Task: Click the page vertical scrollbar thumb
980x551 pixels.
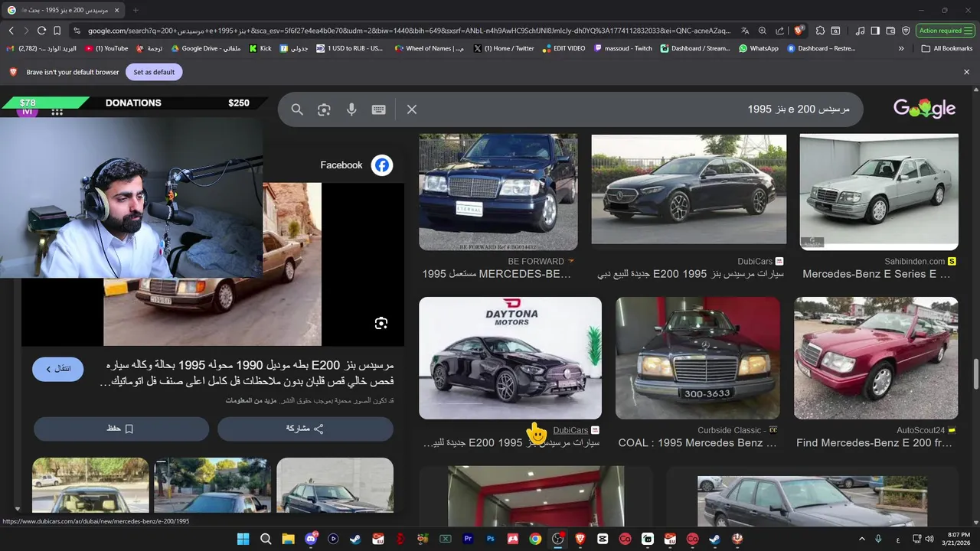Action: (x=975, y=374)
